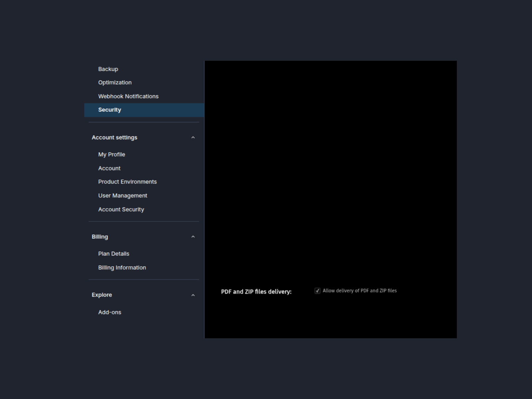Open Account Security settings
Image resolution: width=532 pixels, height=399 pixels.
click(121, 209)
